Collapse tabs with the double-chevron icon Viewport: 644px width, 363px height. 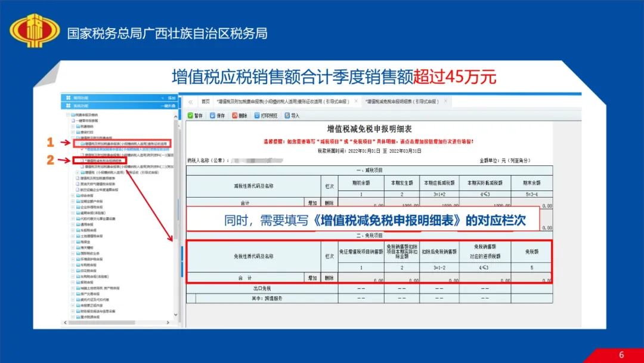click(191, 102)
